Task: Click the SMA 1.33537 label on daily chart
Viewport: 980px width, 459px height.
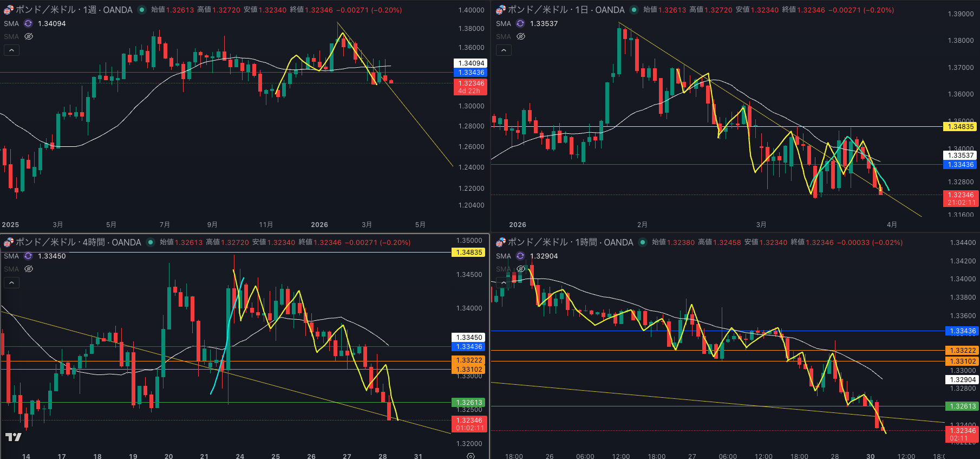Action: pos(544,23)
